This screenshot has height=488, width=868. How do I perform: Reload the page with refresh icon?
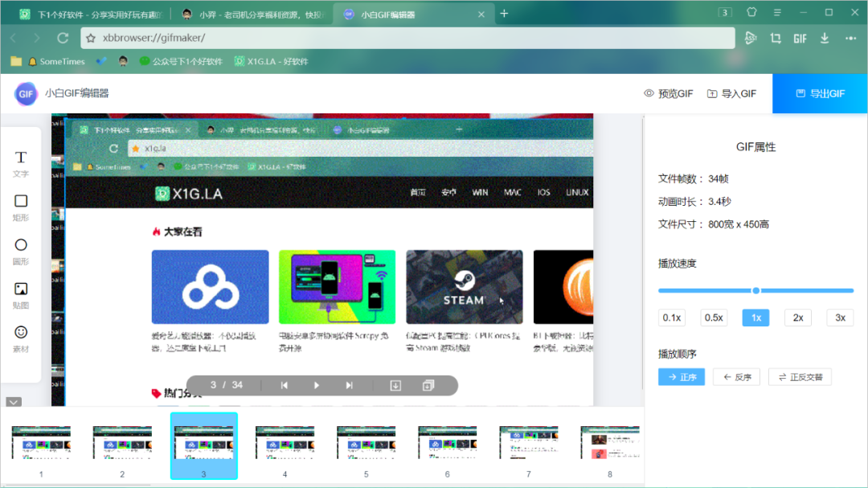point(63,38)
